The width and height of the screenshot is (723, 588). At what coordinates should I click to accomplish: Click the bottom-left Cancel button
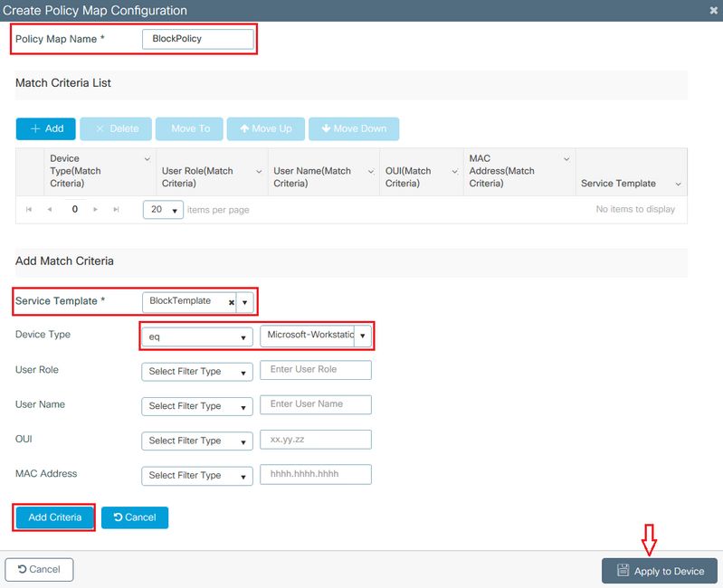[39, 569]
